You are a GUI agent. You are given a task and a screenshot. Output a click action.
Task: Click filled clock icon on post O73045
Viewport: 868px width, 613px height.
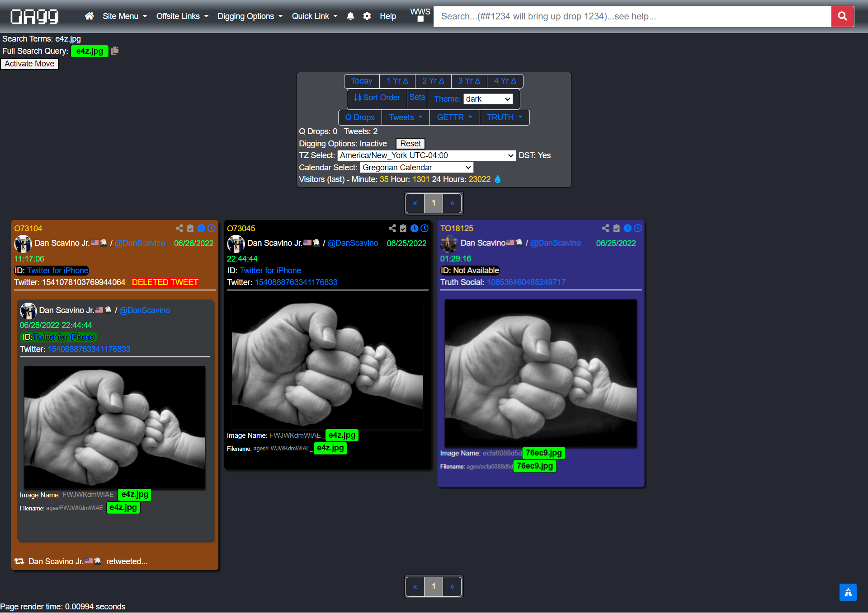414,228
